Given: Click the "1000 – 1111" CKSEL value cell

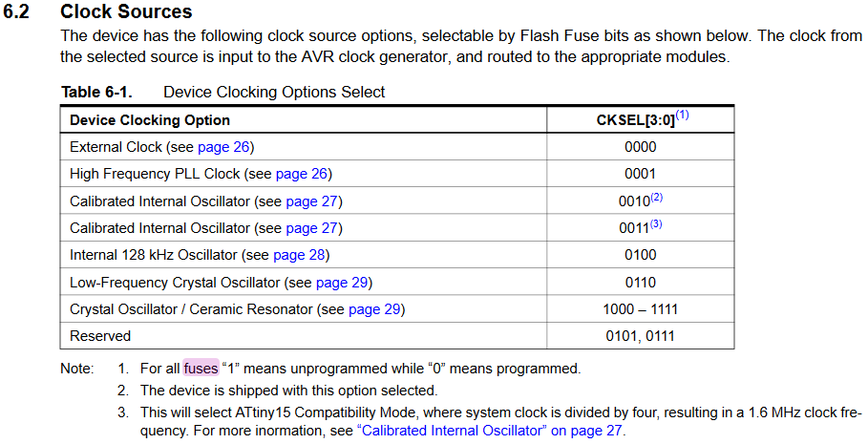Looking at the screenshot, I should 640,309.
